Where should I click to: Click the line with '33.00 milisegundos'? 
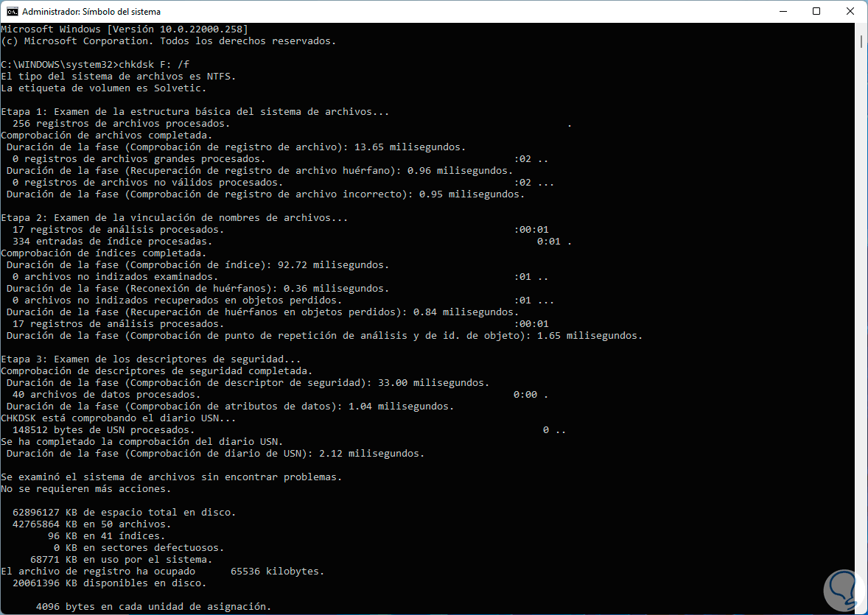pyautogui.click(x=248, y=382)
